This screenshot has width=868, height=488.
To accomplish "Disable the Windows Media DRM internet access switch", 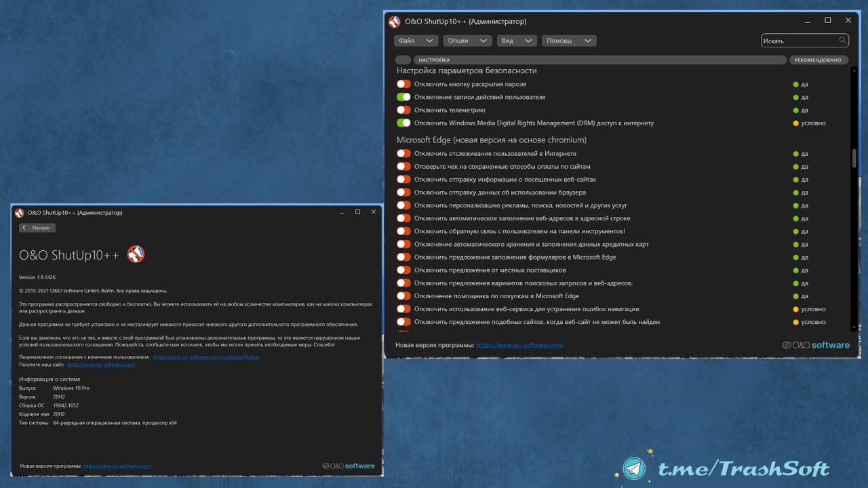I will pyautogui.click(x=403, y=123).
